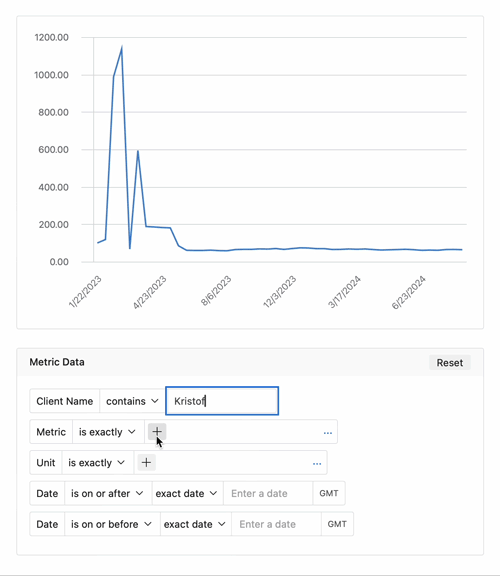Screen dimensions: 500x576
Task: Click the plus icon in Metric filter
Action: (x=157, y=432)
